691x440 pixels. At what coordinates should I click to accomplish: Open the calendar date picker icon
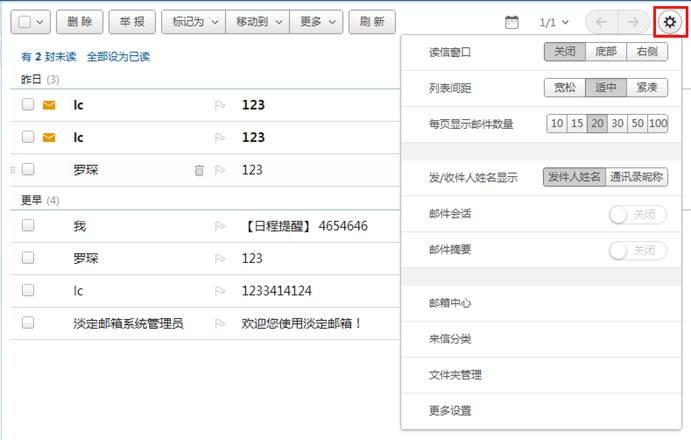point(512,22)
